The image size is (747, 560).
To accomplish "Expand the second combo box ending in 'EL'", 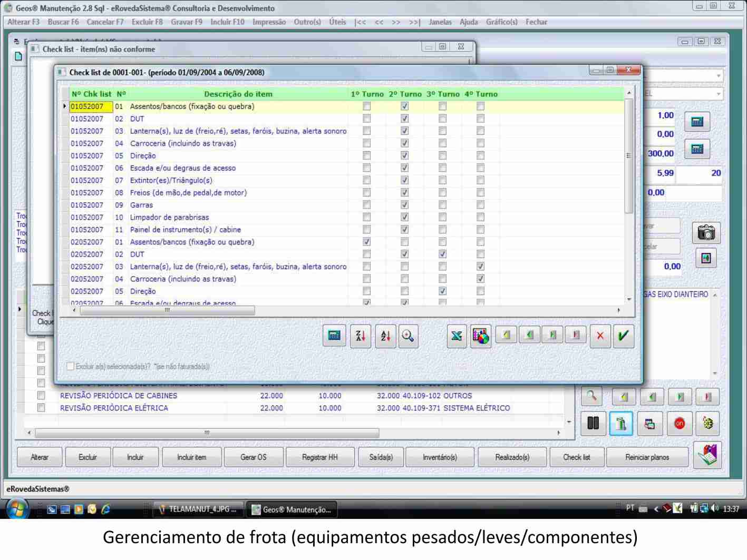I will tap(718, 94).
